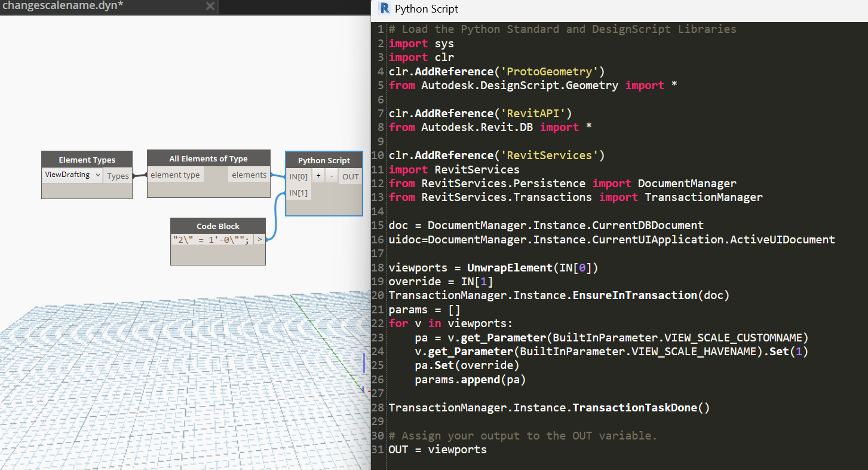Click the 'from Autodesk.DesignScript.Geometry import *' line
Screen dimensions: 868x470
click(533, 86)
